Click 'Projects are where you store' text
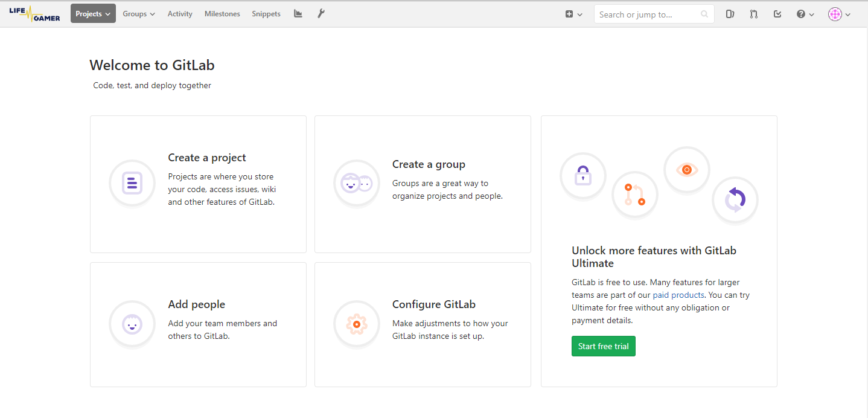Screen dimensions: 868x418 click(221, 177)
